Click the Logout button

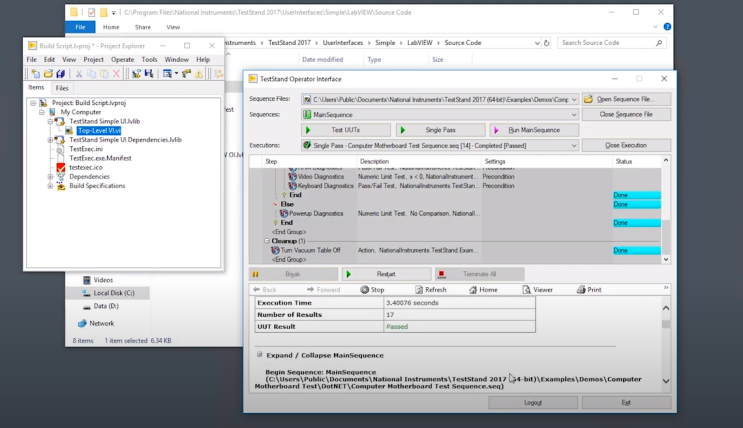pos(533,402)
